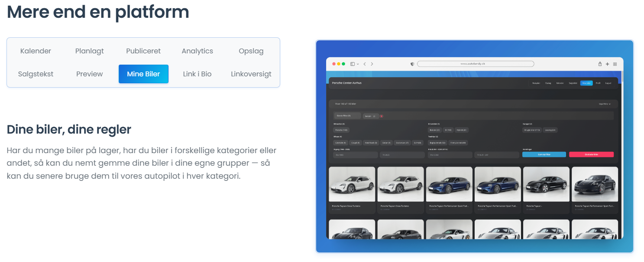Toggle the Hybrid fuel filter chip

tap(461, 130)
